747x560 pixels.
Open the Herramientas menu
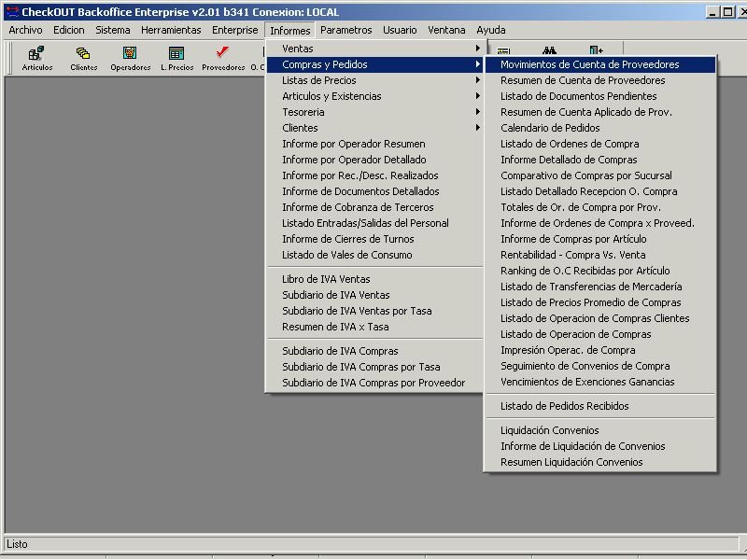(171, 30)
